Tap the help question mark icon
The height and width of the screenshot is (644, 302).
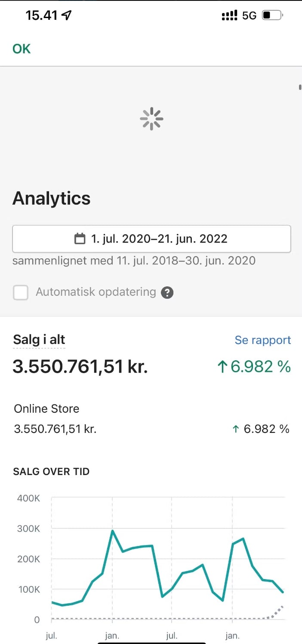[x=167, y=293]
